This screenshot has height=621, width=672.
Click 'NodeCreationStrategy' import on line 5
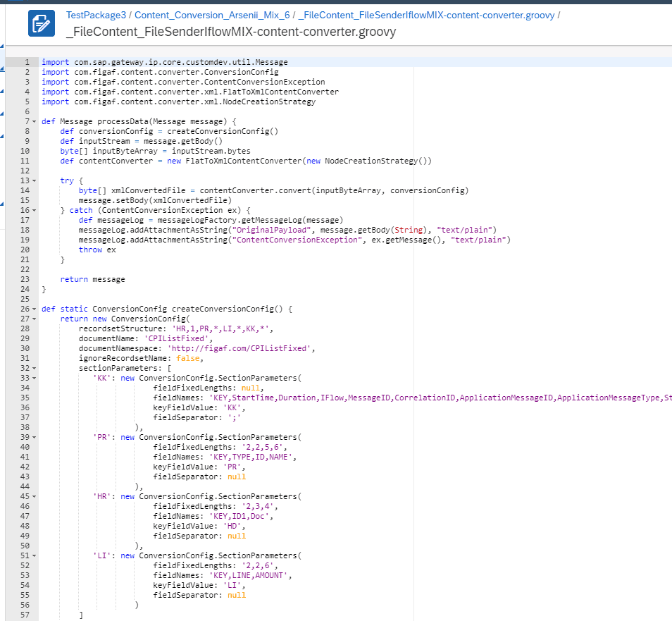click(x=269, y=102)
